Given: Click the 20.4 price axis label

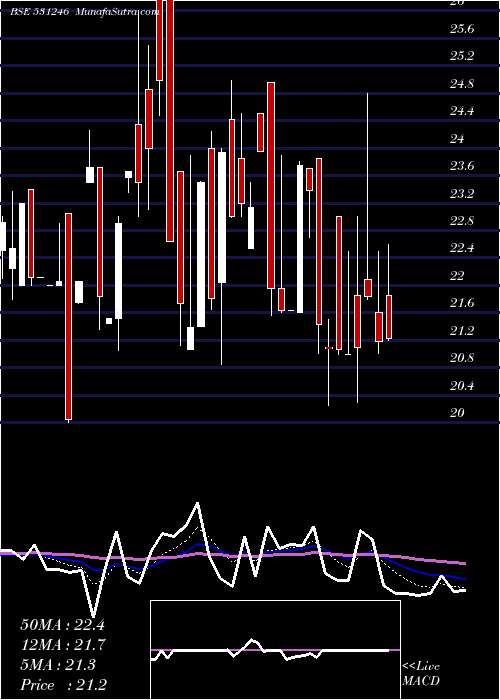Looking at the screenshot, I should (462, 386).
